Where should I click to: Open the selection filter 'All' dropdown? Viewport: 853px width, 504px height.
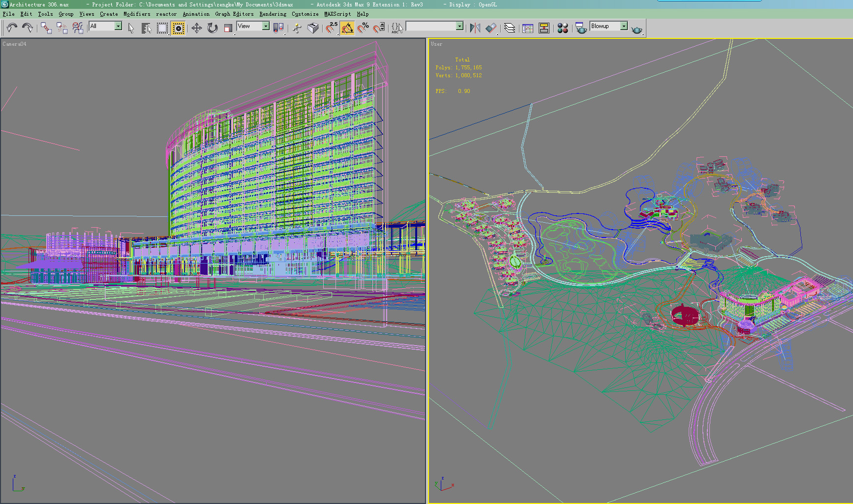coord(105,26)
